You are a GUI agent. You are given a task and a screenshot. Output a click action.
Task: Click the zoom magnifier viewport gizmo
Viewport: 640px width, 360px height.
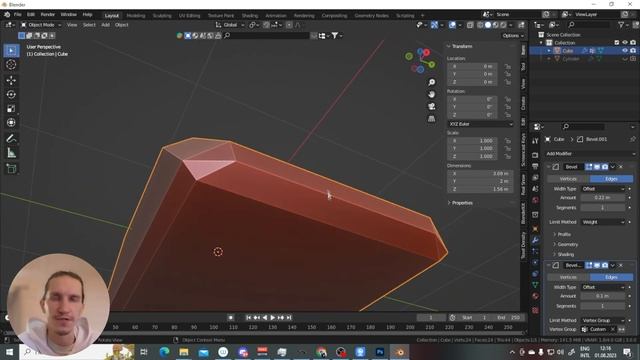[x=431, y=82]
